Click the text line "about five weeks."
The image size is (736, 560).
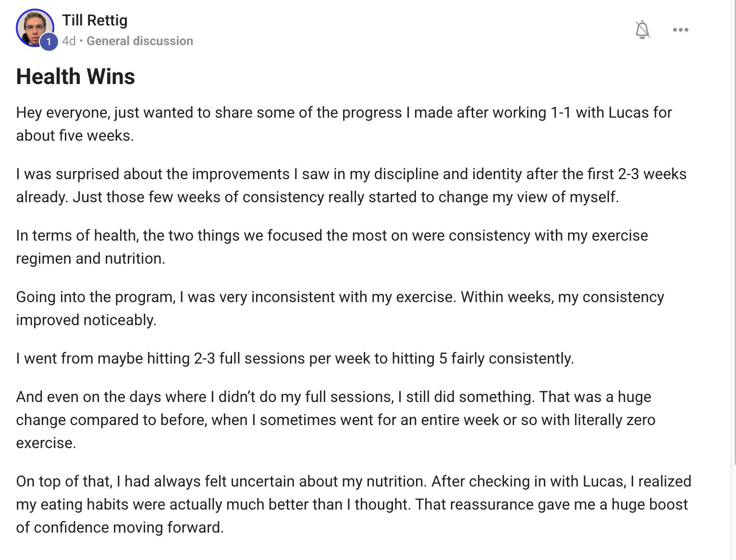point(75,135)
